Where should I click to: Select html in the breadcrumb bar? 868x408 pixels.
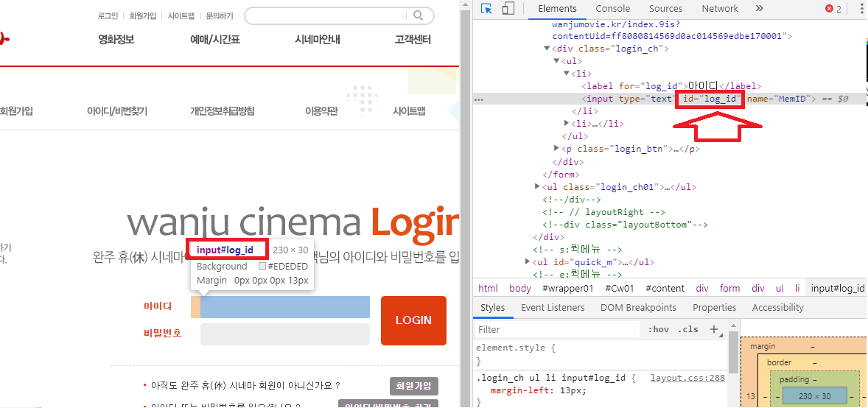pos(488,289)
